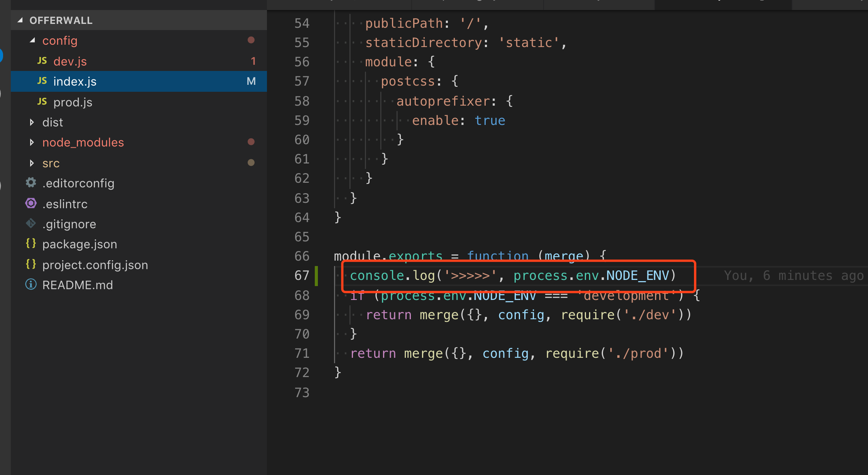Place cursor on 'enable: true' line
This screenshot has height=475, width=868.
[458, 121]
